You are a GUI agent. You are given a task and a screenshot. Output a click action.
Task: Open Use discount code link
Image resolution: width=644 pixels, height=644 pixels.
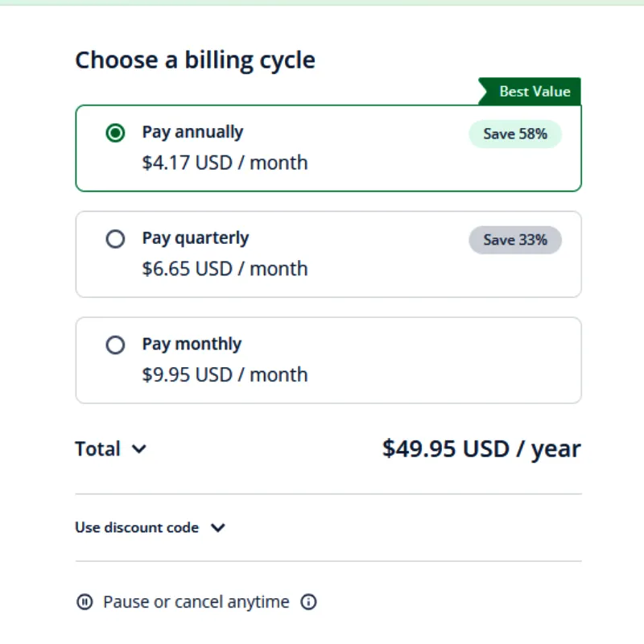[x=136, y=527]
